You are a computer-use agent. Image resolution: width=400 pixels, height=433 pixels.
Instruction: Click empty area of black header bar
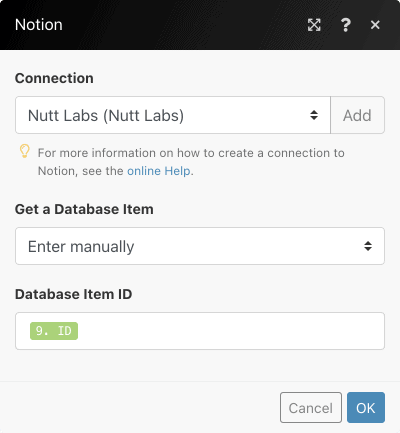click(183, 25)
